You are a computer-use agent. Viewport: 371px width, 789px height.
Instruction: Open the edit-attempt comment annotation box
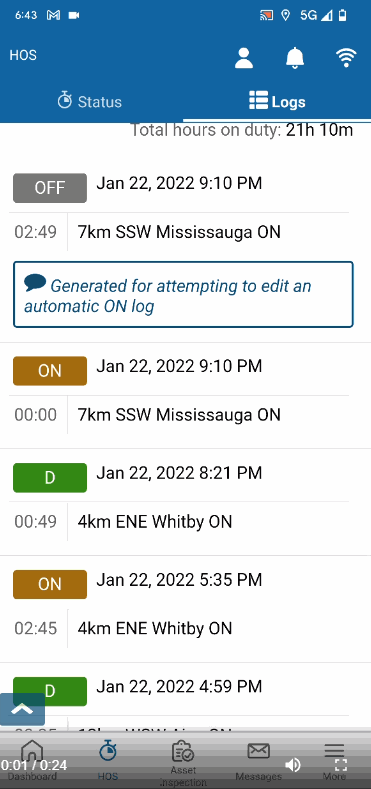point(183,294)
